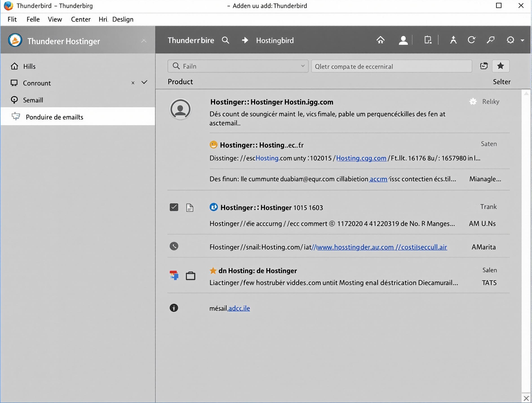
Task: Click the refresh icon in the toolbar
Action: (471, 40)
